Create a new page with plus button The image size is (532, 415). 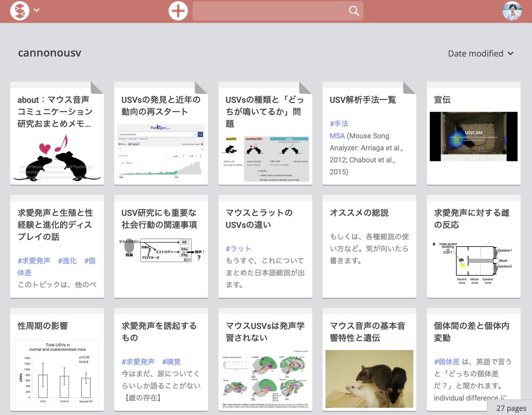(x=178, y=11)
